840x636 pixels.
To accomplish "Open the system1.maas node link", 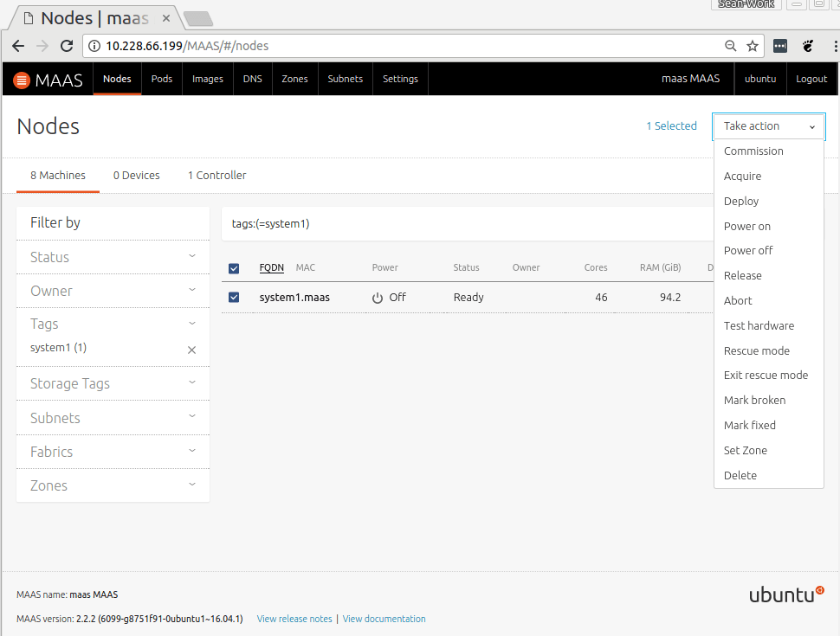I will tap(294, 298).
